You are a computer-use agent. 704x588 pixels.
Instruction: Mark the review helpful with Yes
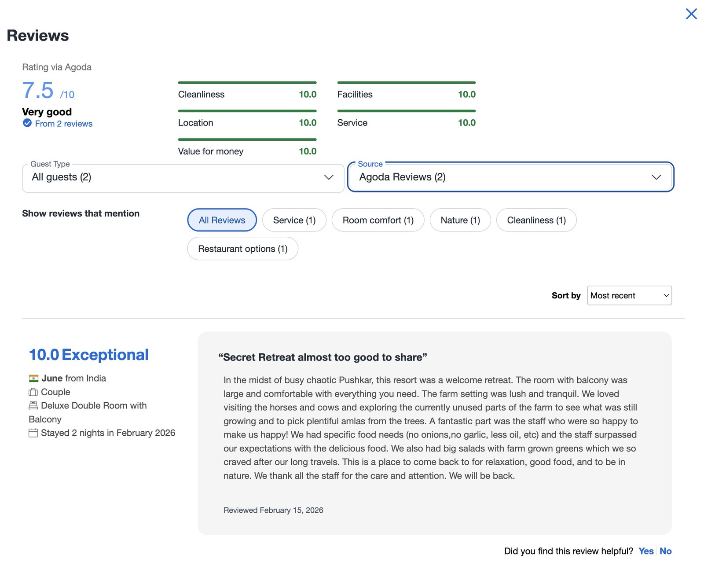tap(646, 551)
